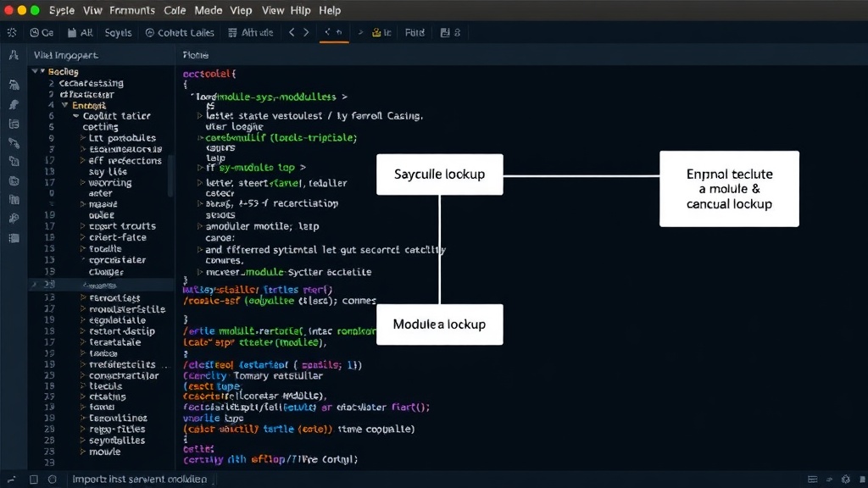Image resolution: width=868 pixels, height=488 pixels.
Task: Go back with the left chevron
Action: [x=292, y=33]
